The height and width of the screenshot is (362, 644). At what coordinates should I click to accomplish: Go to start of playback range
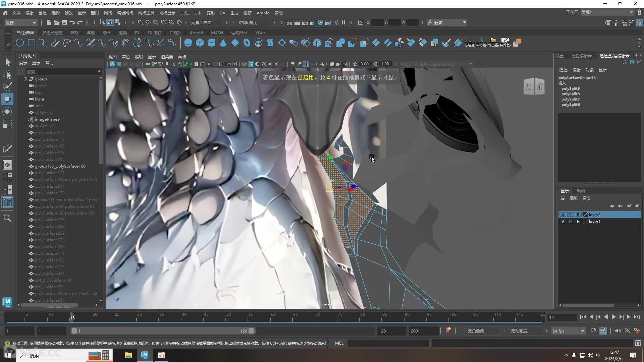(583, 317)
